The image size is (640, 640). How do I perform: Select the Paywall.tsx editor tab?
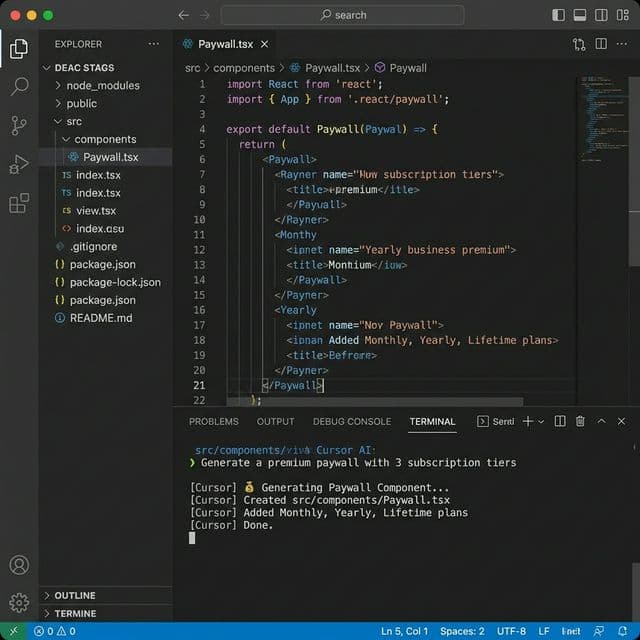pyautogui.click(x=225, y=44)
